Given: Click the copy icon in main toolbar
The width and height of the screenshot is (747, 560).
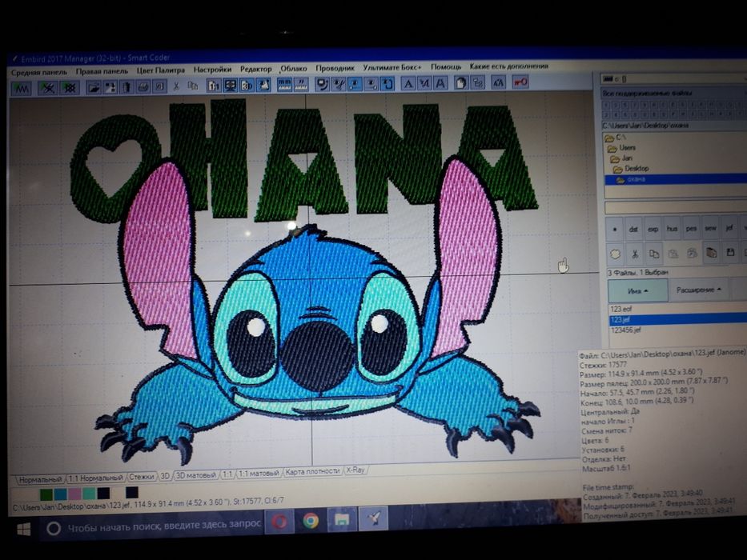Looking at the screenshot, I should [193, 86].
